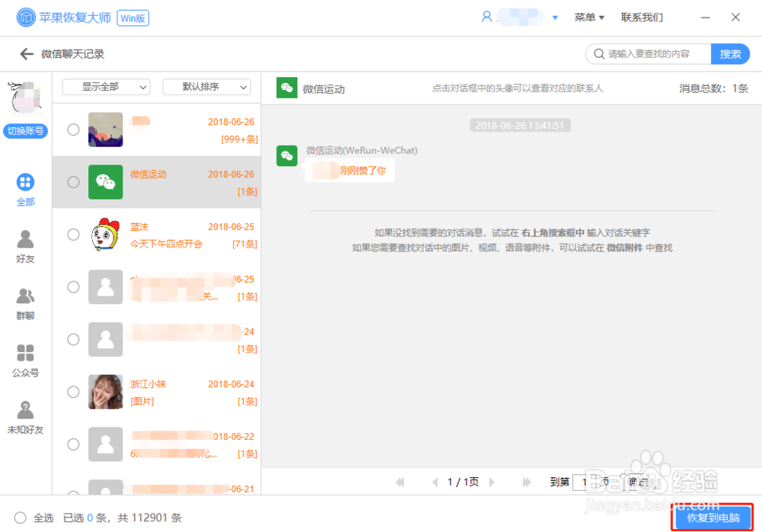
Task: Select the radio button for 浙江小妹
Action: point(73,392)
